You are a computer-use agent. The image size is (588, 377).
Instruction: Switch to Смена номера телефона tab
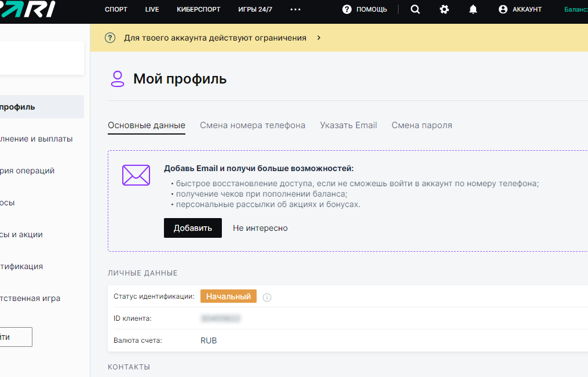click(253, 125)
